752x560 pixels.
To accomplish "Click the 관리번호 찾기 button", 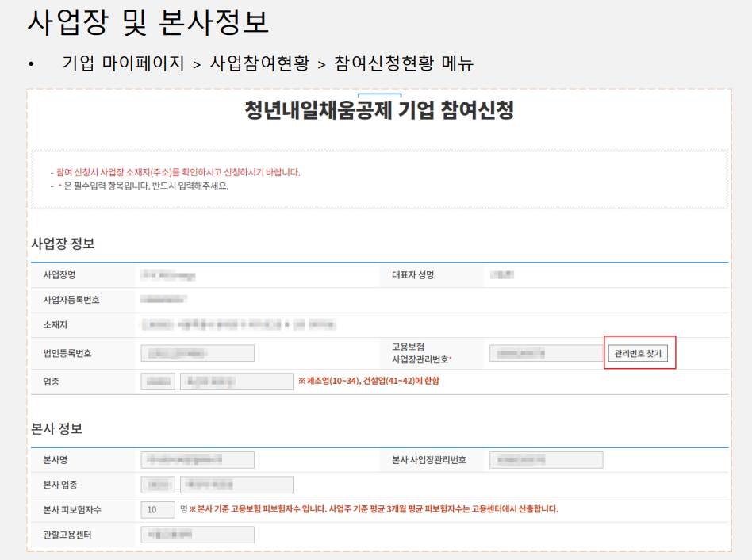I will (x=638, y=354).
